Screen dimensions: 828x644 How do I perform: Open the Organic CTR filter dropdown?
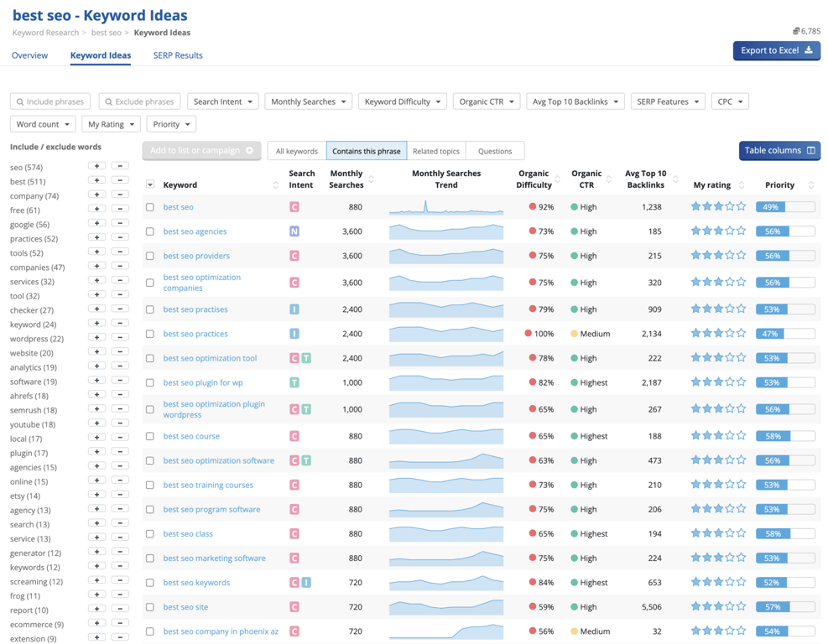click(487, 101)
